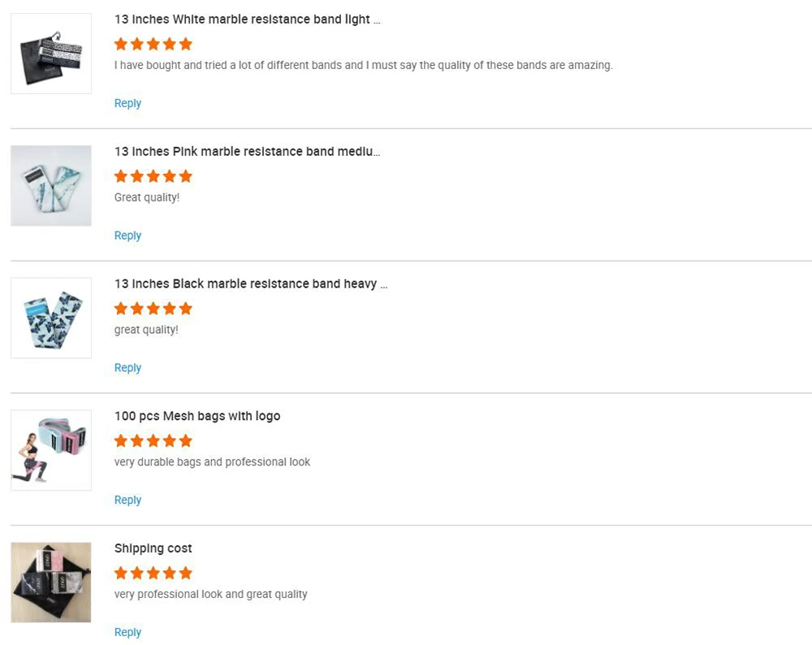Reply to the Black marble band review
Image resolution: width=812 pixels, height=645 pixels.
127,368
